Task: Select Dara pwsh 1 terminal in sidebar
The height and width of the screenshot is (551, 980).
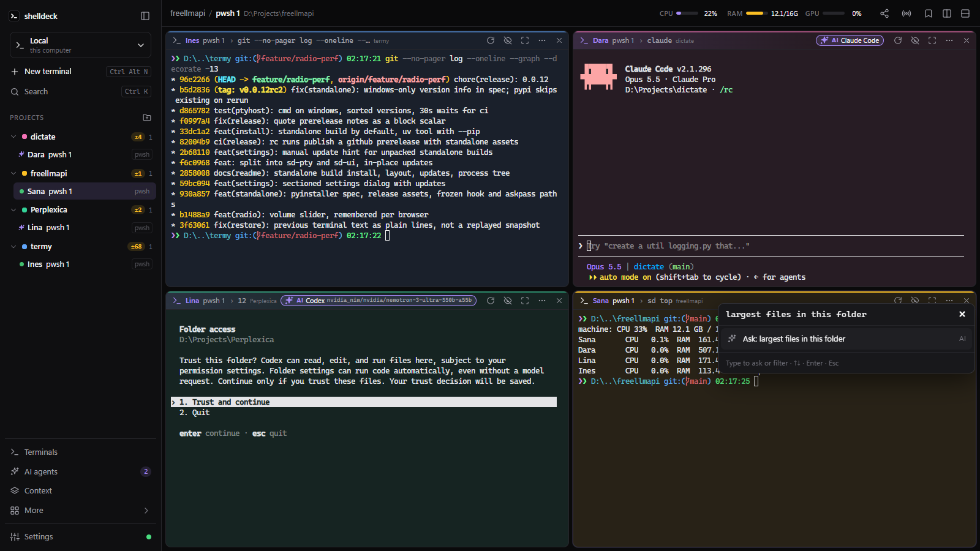Action: pos(85,154)
